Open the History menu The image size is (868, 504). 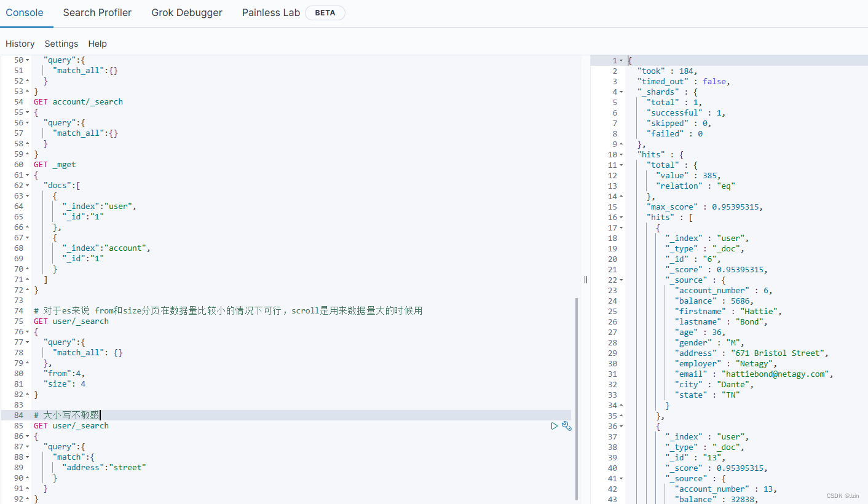[x=20, y=44]
